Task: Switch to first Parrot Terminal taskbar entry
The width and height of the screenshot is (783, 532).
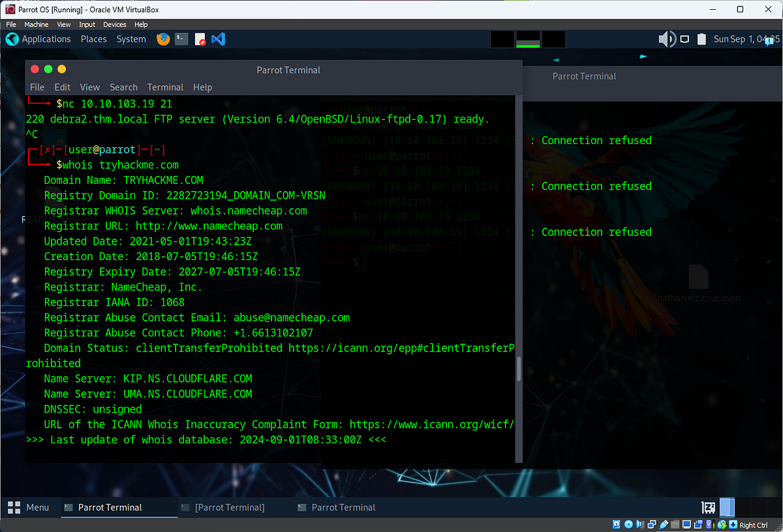Action: tap(119, 507)
